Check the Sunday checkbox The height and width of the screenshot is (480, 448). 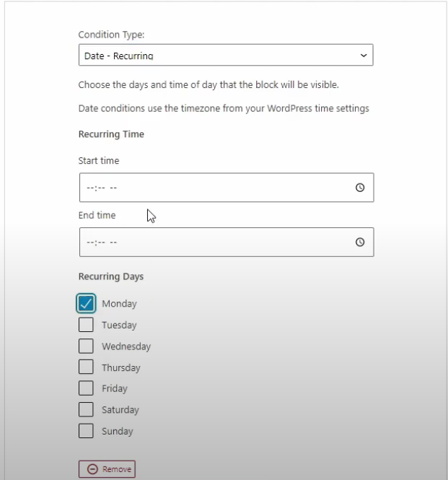coord(86,431)
